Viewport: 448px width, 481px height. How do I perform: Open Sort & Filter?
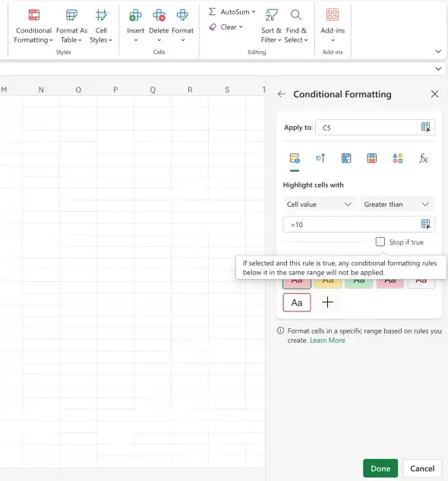coord(271,27)
